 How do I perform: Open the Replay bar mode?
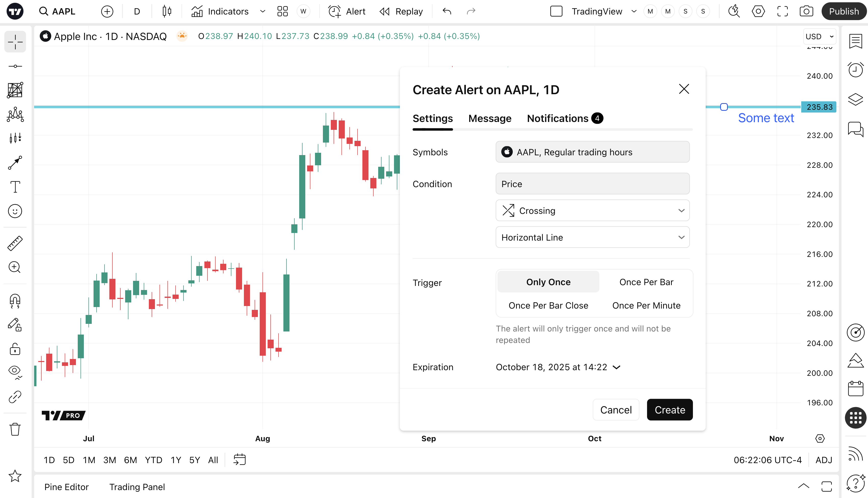pyautogui.click(x=401, y=11)
